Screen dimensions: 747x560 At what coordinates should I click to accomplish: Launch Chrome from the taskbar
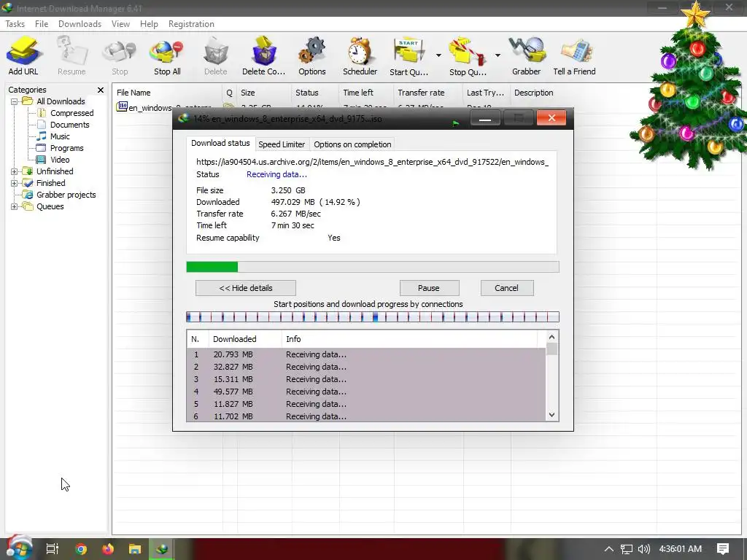click(x=81, y=549)
